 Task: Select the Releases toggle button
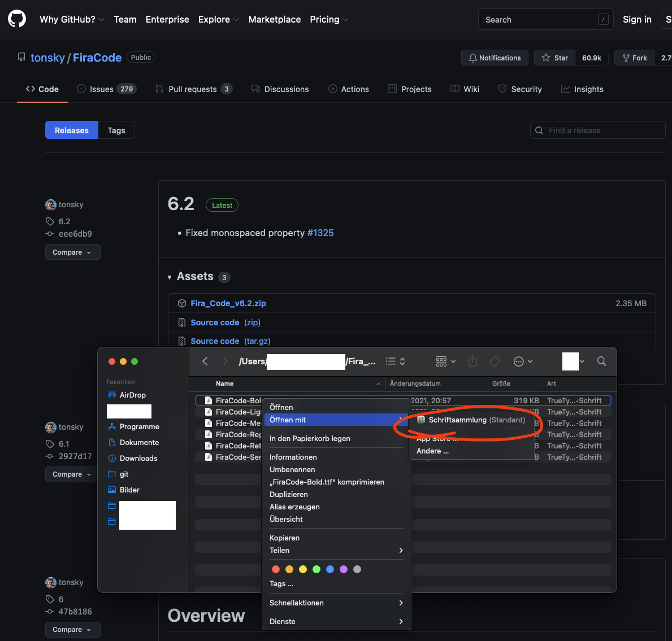point(72,130)
